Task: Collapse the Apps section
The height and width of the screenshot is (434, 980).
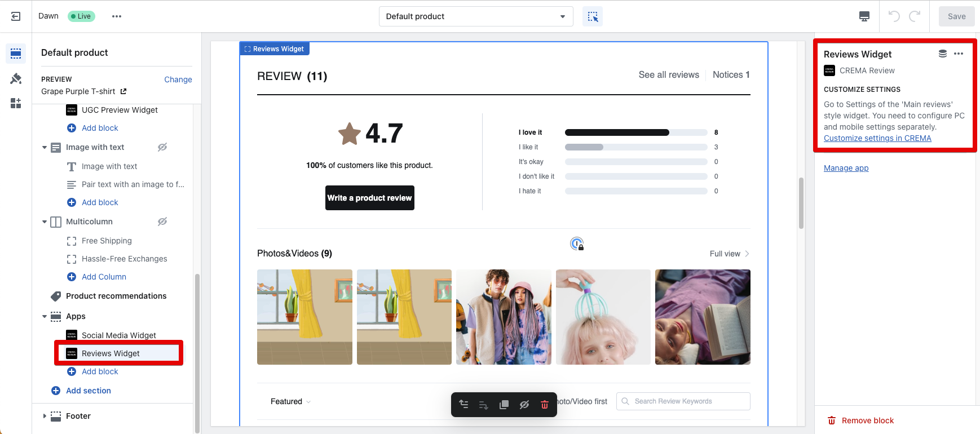Action: pyautogui.click(x=45, y=316)
